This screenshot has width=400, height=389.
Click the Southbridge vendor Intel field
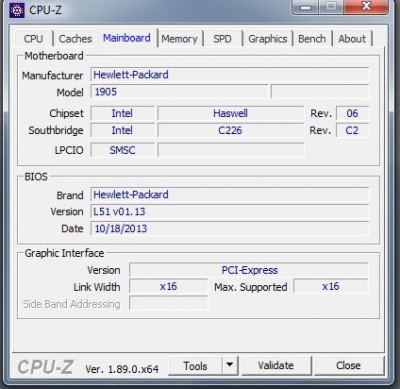coord(122,130)
